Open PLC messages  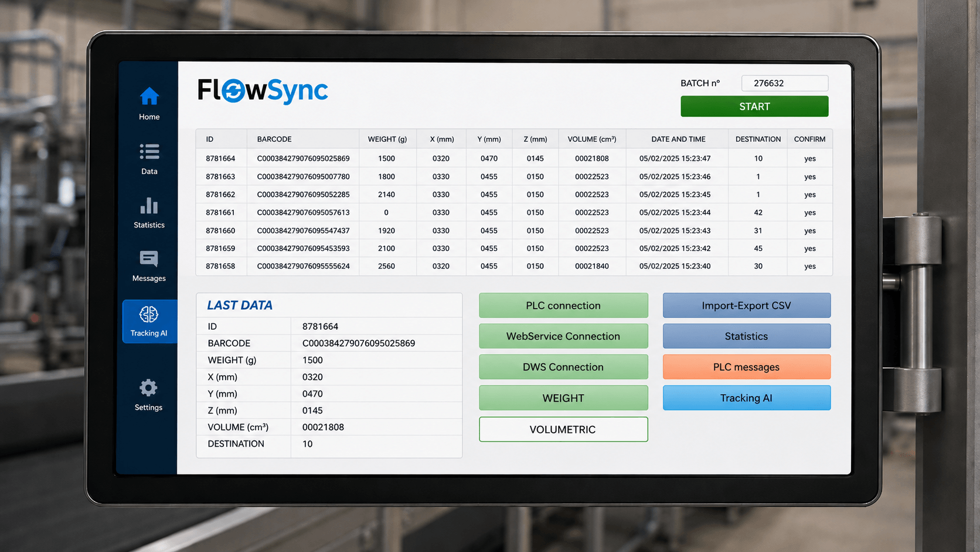click(x=747, y=367)
